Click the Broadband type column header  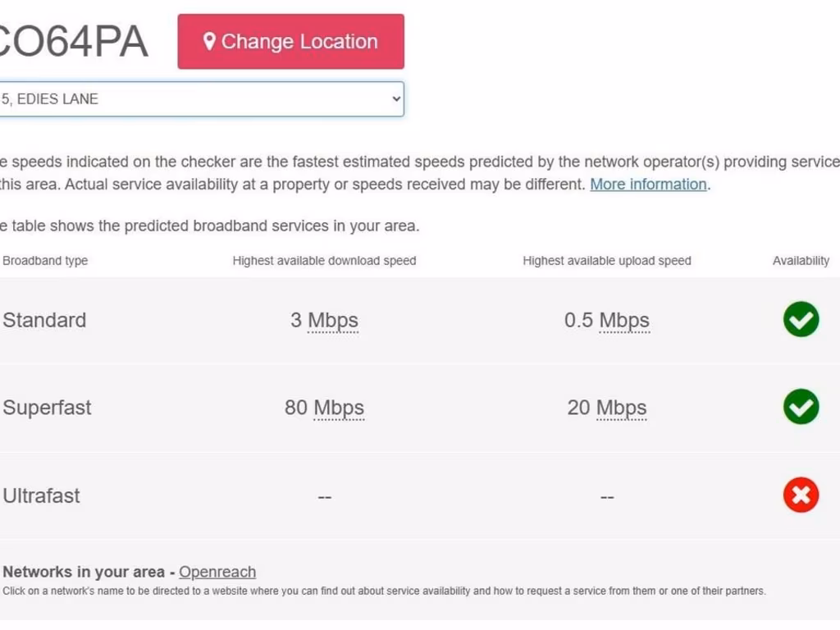click(45, 261)
